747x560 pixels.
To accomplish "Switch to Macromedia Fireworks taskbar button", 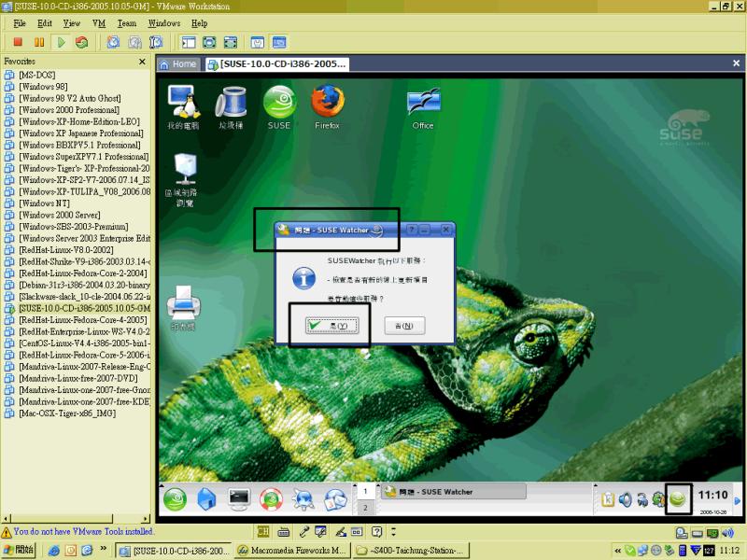I will (292, 551).
